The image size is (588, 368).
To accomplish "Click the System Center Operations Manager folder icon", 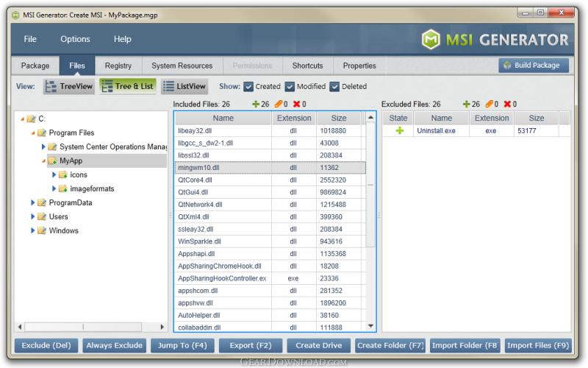I will pyautogui.click(x=52, y=146).
